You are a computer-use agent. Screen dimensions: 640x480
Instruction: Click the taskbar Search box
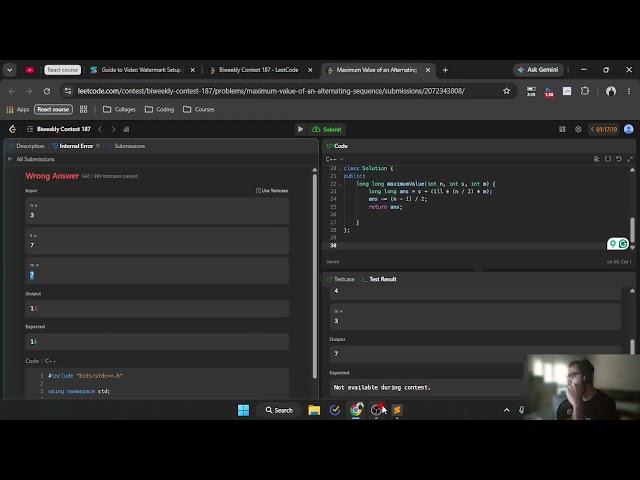click(x=279, y=410)
